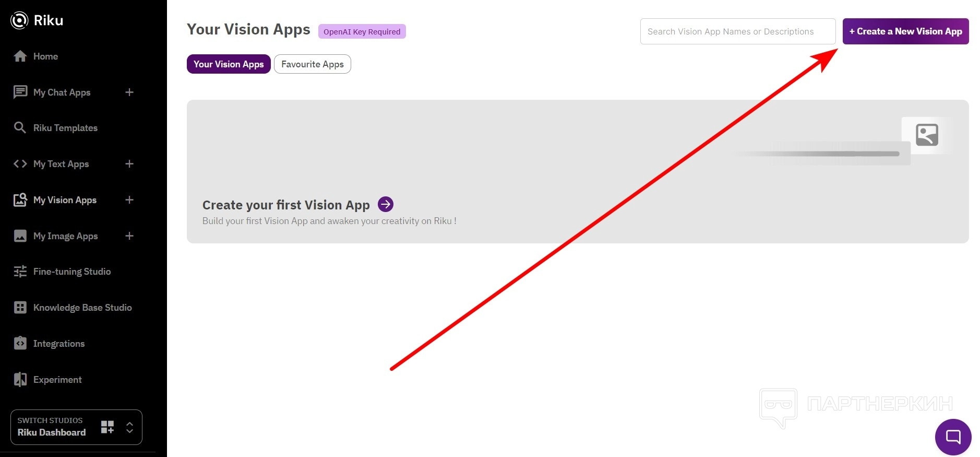
Task: Add a new chat app with plus
Action: click(x=129, y=92)
